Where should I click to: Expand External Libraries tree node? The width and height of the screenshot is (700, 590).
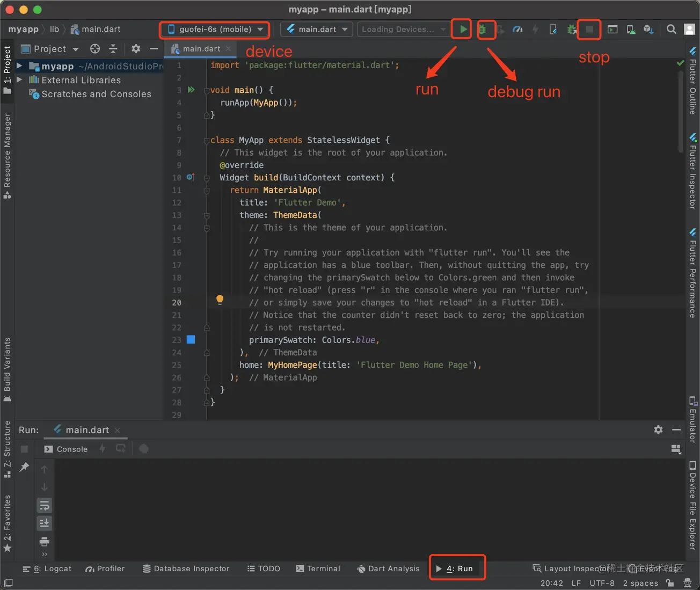click(x=19, y=79)
